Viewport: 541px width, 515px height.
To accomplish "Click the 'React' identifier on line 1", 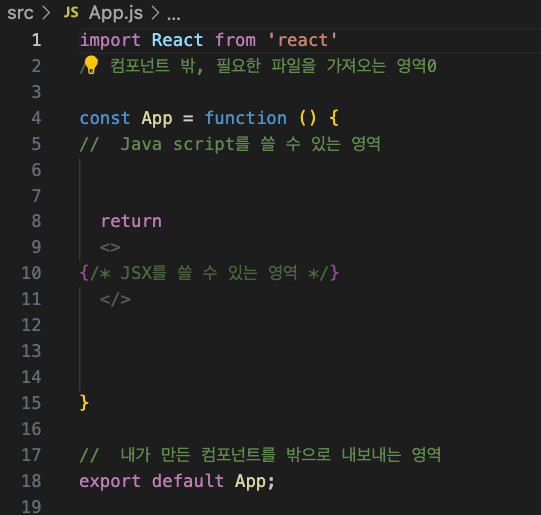I will 177,40.
